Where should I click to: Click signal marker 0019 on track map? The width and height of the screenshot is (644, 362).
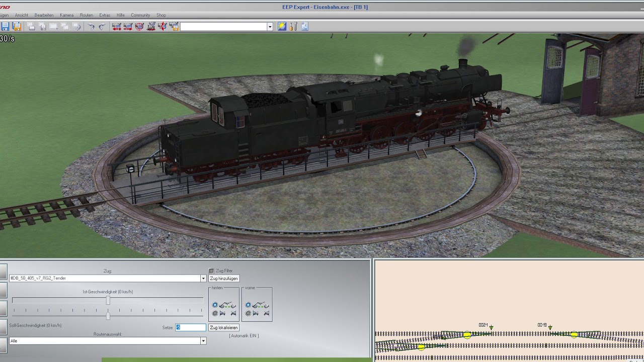point(550,327)
